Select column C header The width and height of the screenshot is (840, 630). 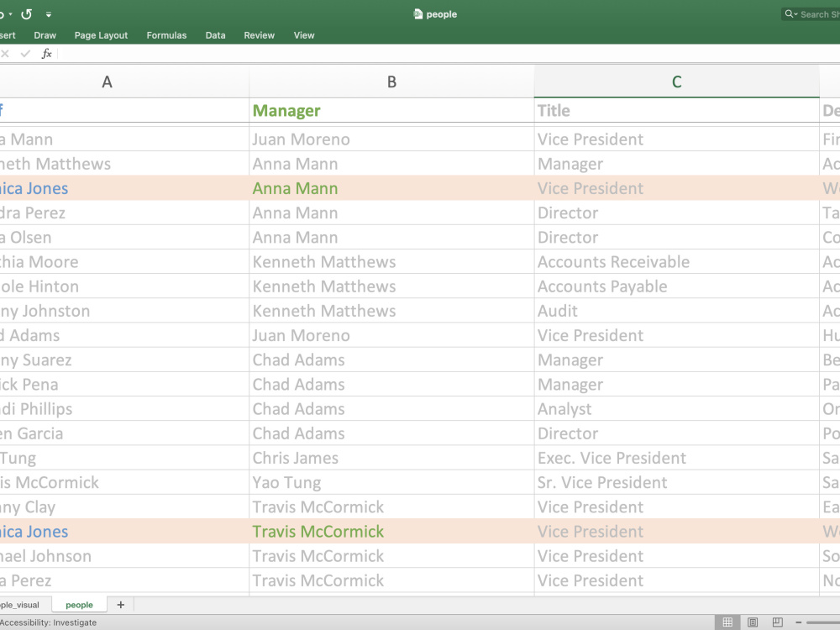676,81
